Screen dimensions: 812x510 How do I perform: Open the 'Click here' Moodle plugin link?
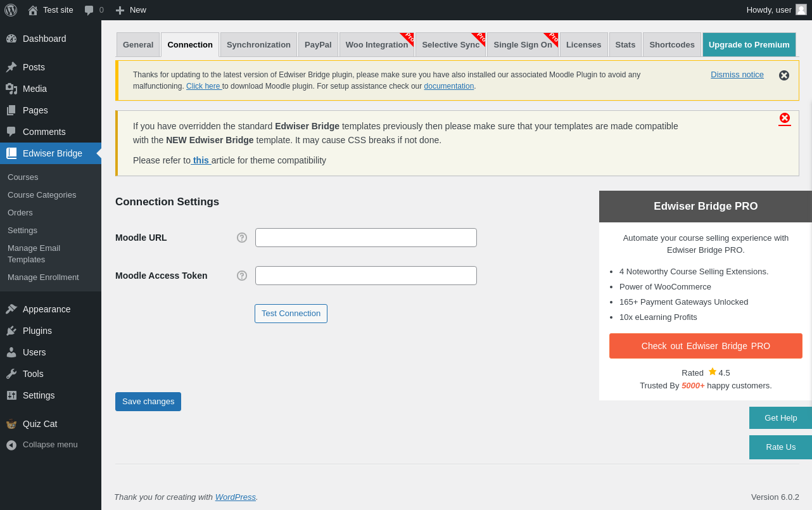pos(204,86)
